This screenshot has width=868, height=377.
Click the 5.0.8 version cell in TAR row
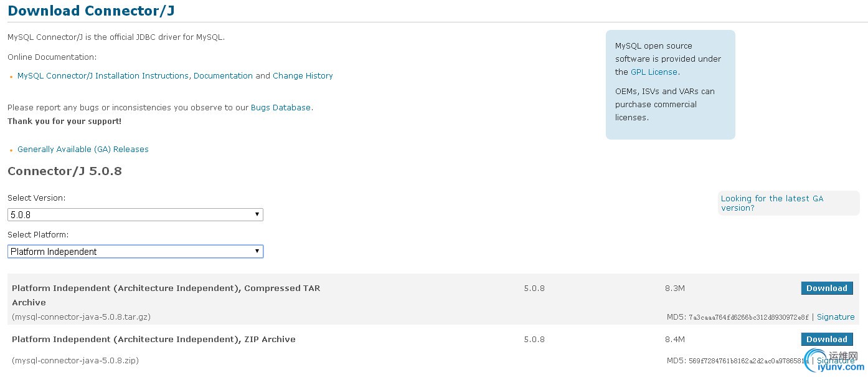(534, 288)
